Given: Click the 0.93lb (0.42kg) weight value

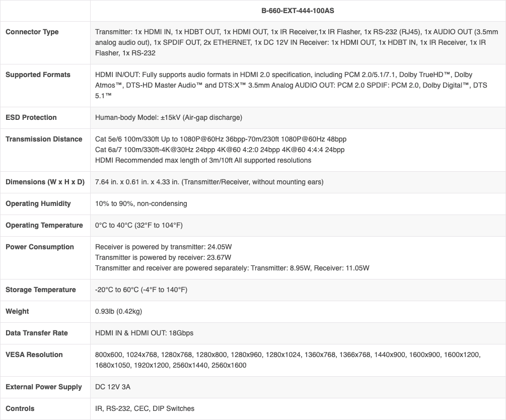Looking at the screenshot, I should (x=118, y=311).
